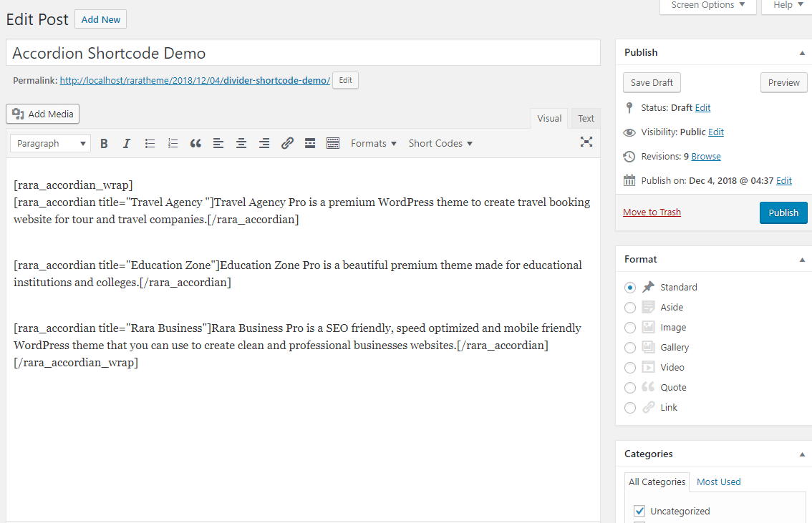Expand the Short Codes dropdown
This screenshot has width=812, height=523.
440,143
